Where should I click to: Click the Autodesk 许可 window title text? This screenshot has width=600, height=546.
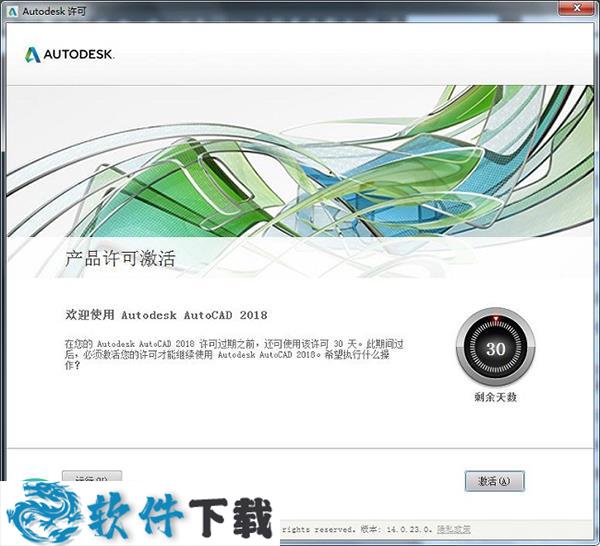tap(54, 11)
